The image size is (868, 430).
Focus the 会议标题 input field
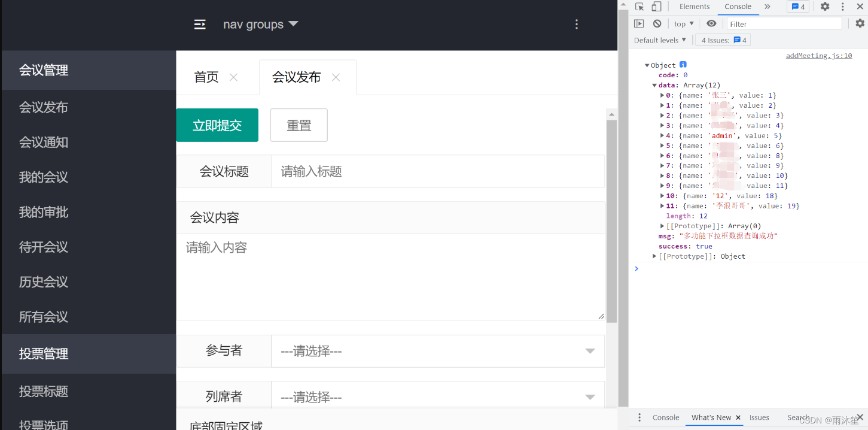(437, 172)
